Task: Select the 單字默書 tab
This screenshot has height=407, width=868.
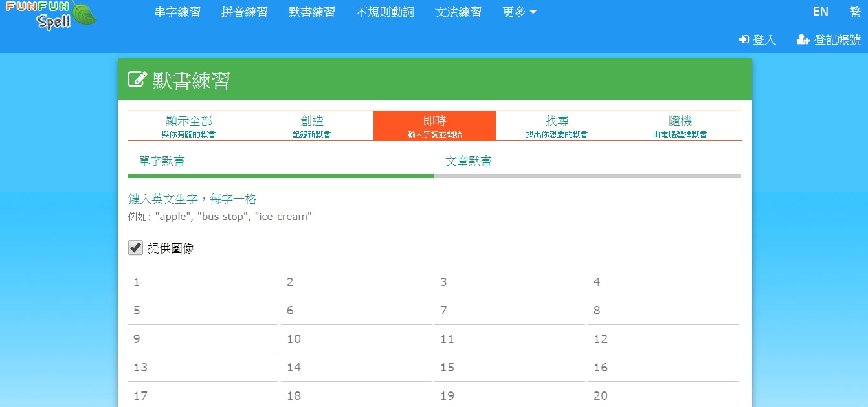Action: pyautogui.click(x=162, y=161)
